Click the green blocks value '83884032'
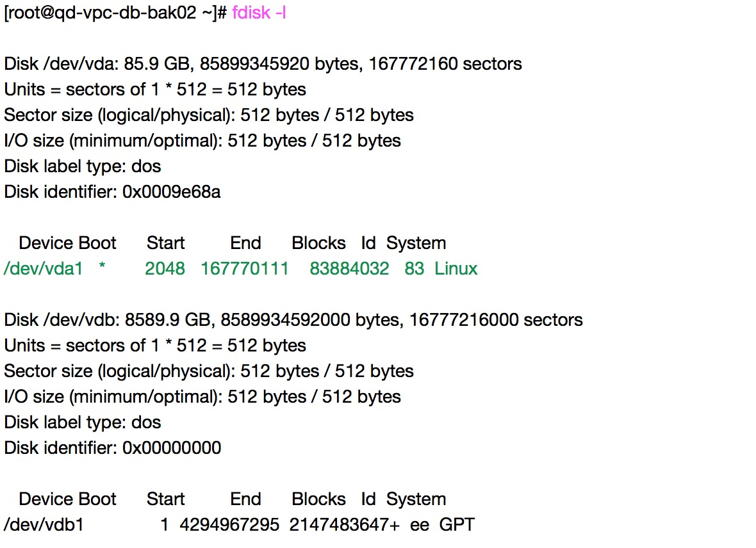 (x=349, y=269)
